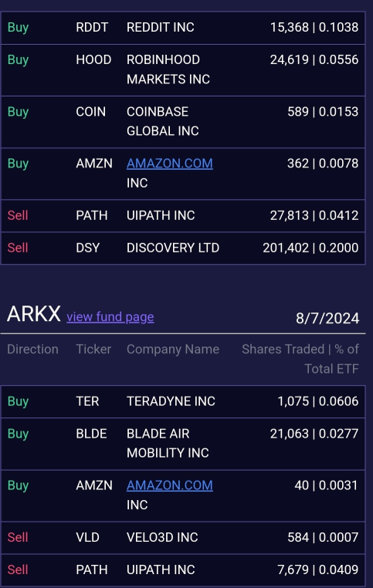Click the ARKX fund title
373x588 pixels.
coord(34,313)
